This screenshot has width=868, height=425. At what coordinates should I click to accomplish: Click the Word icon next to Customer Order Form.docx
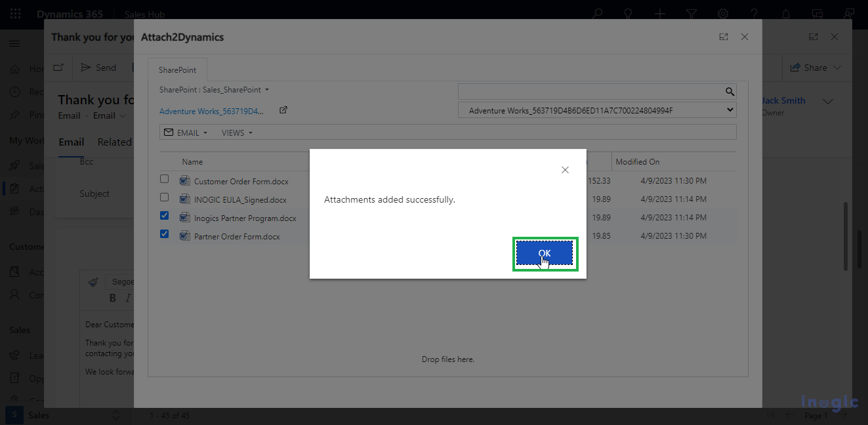click(x=184, y=181)
